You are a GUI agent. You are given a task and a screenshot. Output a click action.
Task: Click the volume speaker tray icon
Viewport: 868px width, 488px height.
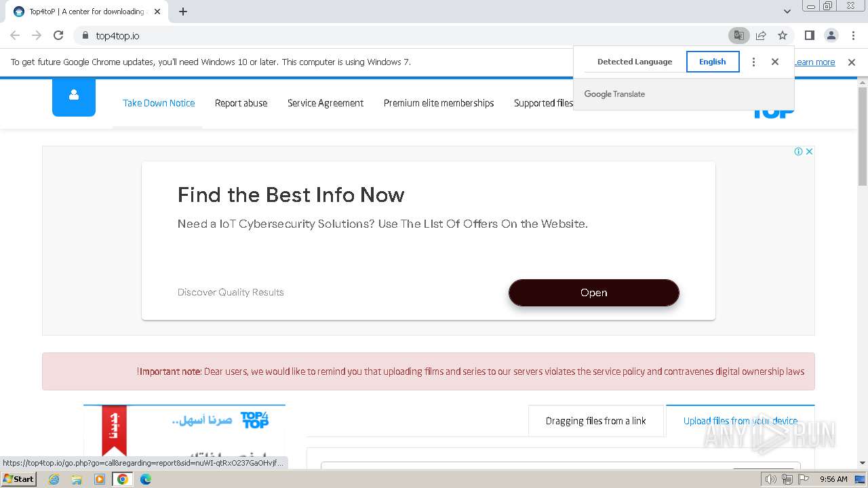[770, 479]
